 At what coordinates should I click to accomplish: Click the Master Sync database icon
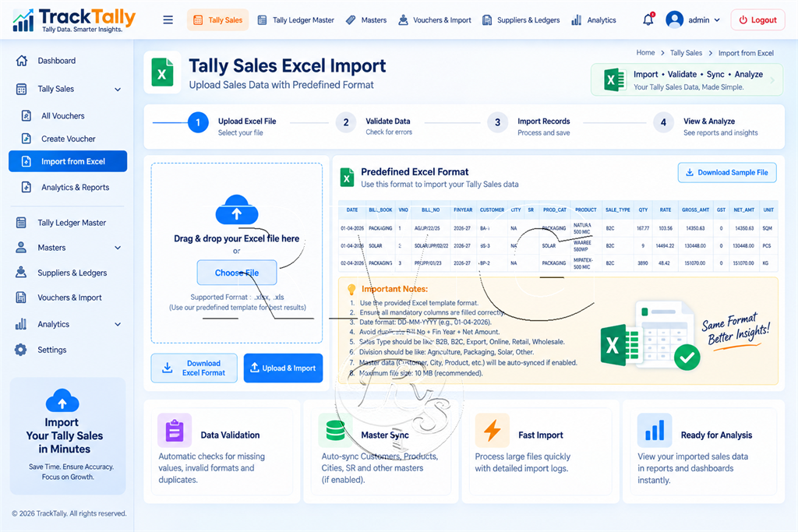tap(335, 430)
